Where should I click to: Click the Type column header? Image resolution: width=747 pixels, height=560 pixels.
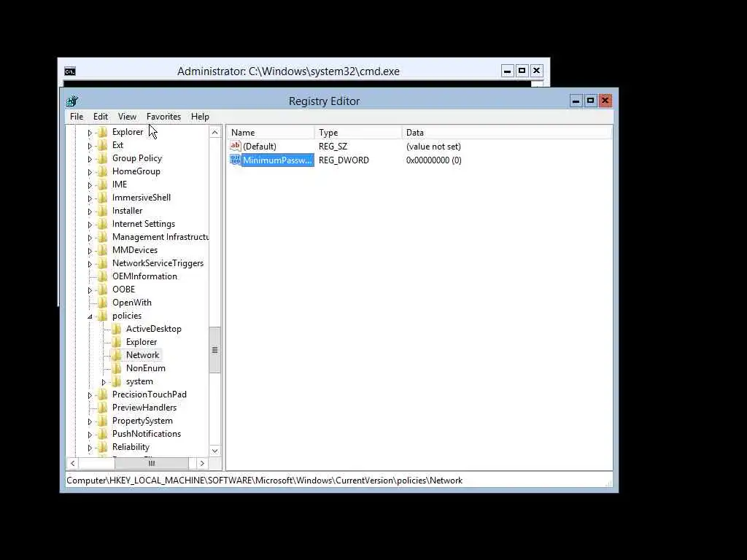point(358,133)
